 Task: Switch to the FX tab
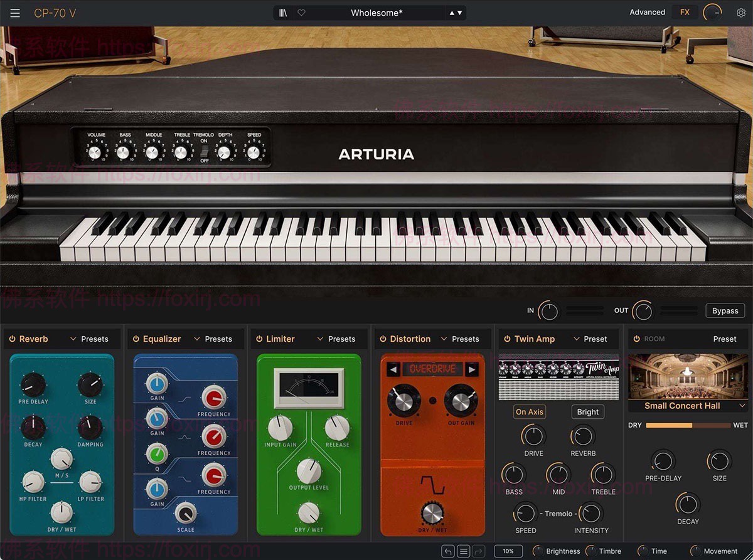685,11
